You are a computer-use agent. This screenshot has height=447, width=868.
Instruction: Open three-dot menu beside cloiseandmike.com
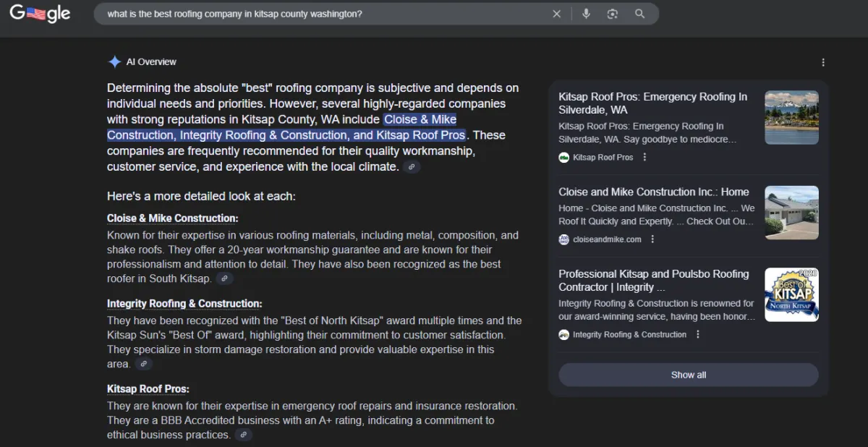pyautogui.click(x=652, y=239)
